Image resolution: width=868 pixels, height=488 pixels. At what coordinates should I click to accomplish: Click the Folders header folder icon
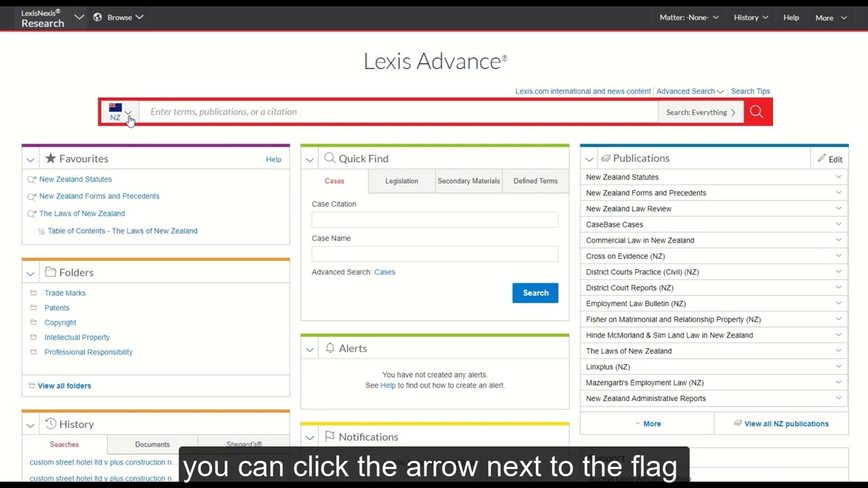pos(50,272)
